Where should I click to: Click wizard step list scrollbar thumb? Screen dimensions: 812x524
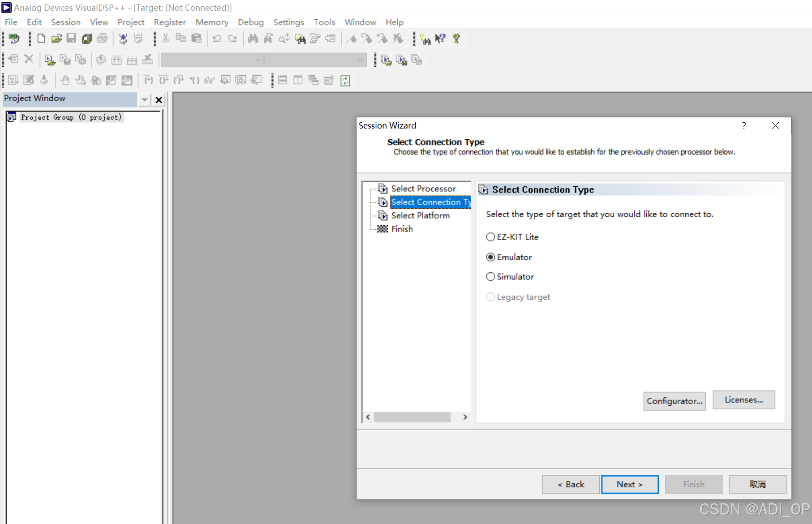412,417
